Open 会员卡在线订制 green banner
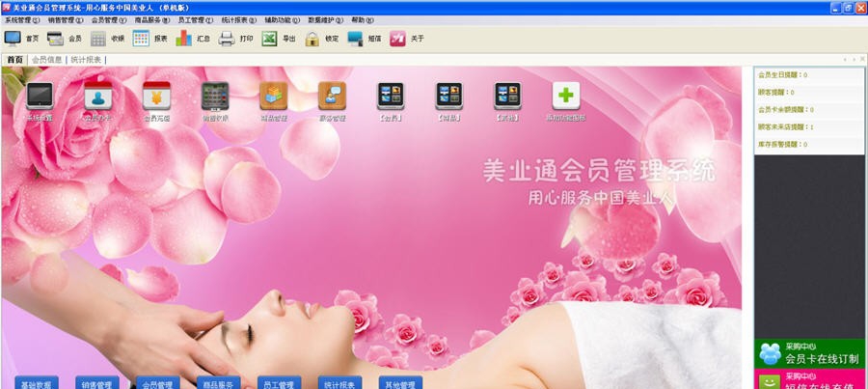 pos(810,353)
